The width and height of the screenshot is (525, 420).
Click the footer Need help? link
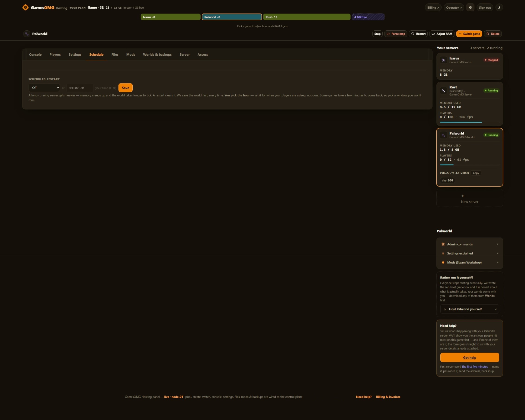(364, 397)
